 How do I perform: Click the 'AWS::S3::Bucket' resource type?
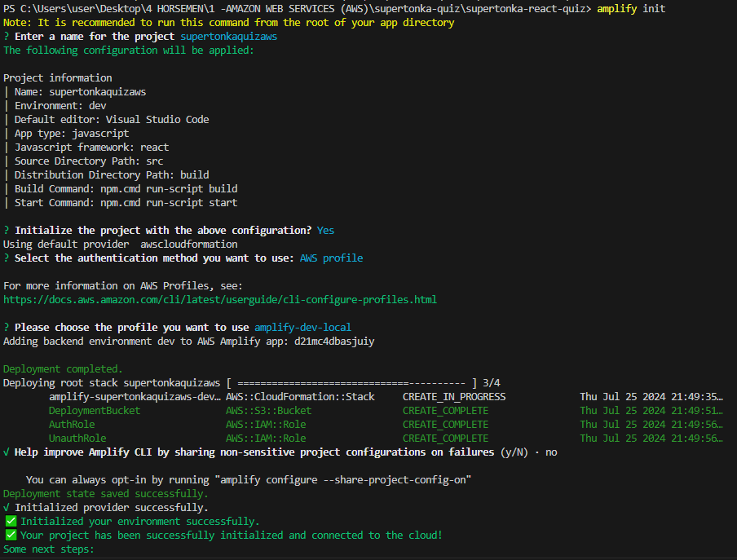268,411
